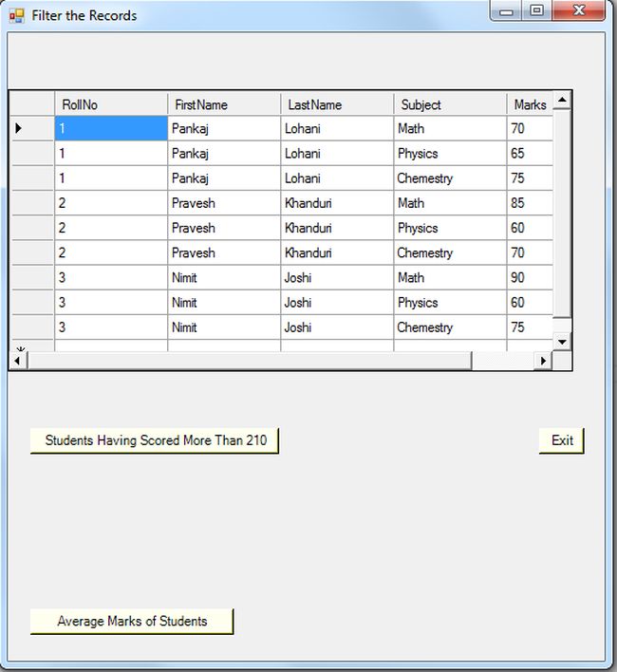Close the Filter the Records window
The height and width of the screenshot is (672, 617).
click(578, 10)
